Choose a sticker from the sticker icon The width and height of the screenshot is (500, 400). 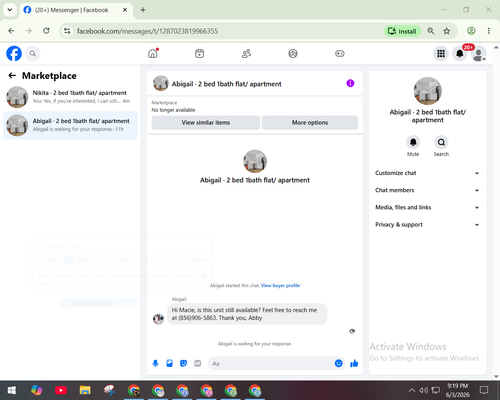click(x=183, y=363)
